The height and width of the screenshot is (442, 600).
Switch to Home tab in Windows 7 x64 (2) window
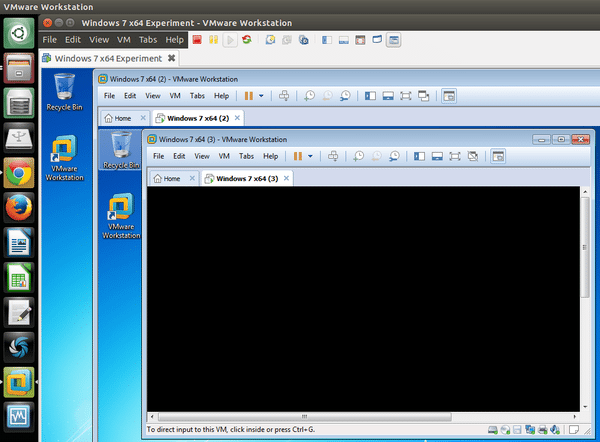tap(118, 118)
